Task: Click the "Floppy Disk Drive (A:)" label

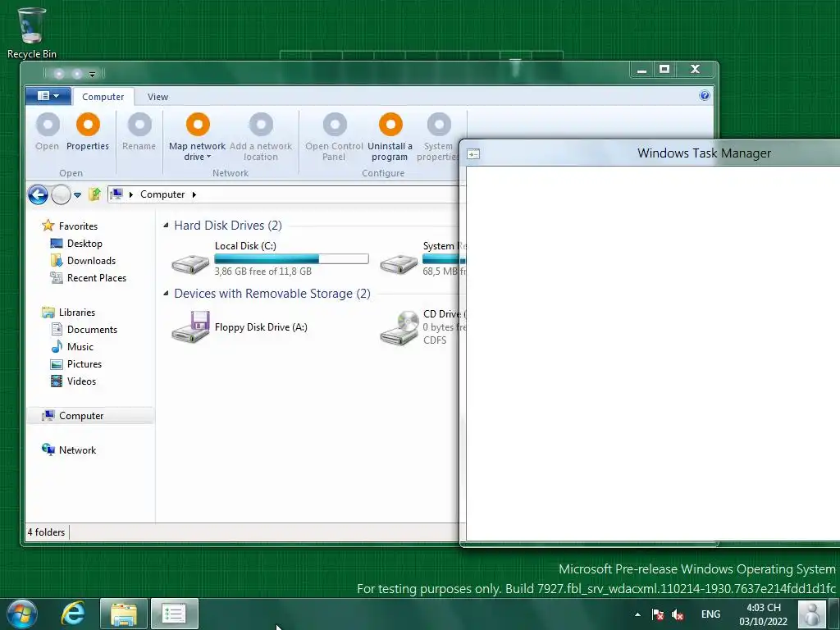Action: pyautogui.click(x=261, y=327)
